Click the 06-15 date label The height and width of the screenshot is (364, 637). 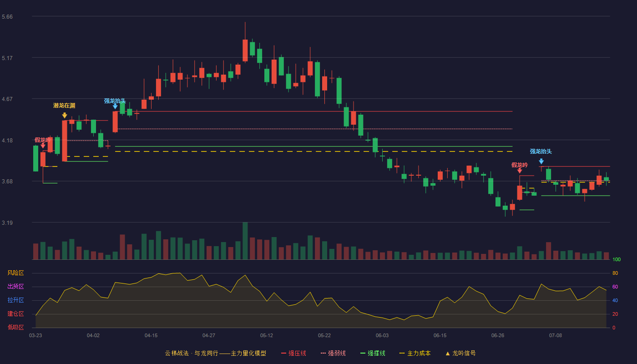click(440, 335)
